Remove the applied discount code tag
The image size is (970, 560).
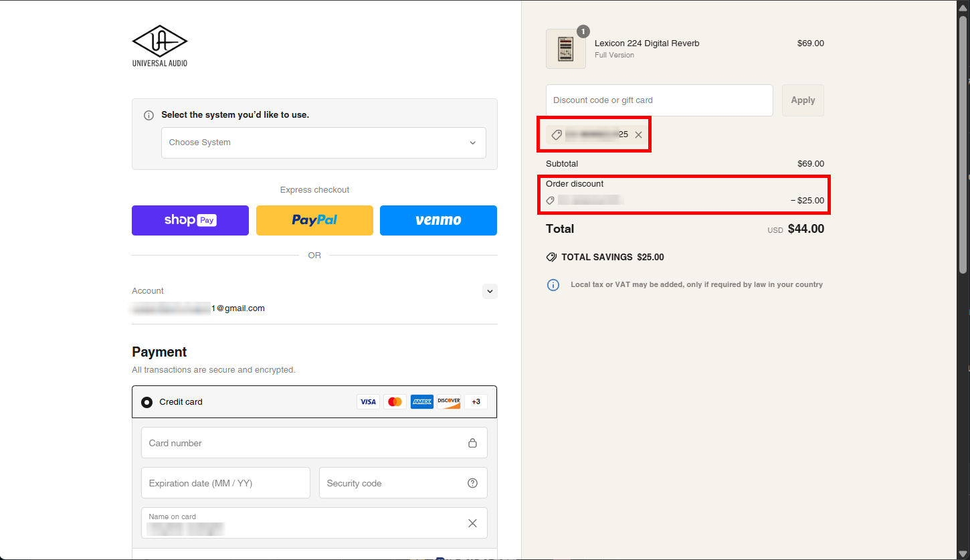638,135
